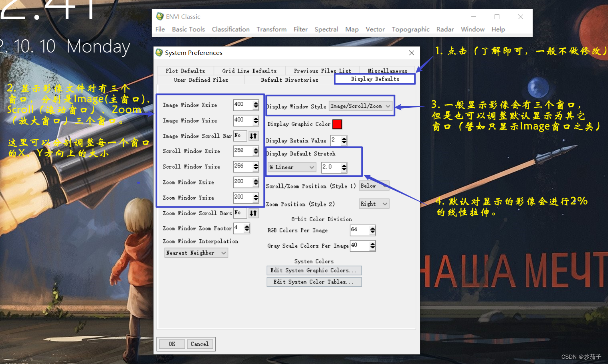The image size is (608, 364).
Task: Open the Help menu
Action: (x=498, y=29)
